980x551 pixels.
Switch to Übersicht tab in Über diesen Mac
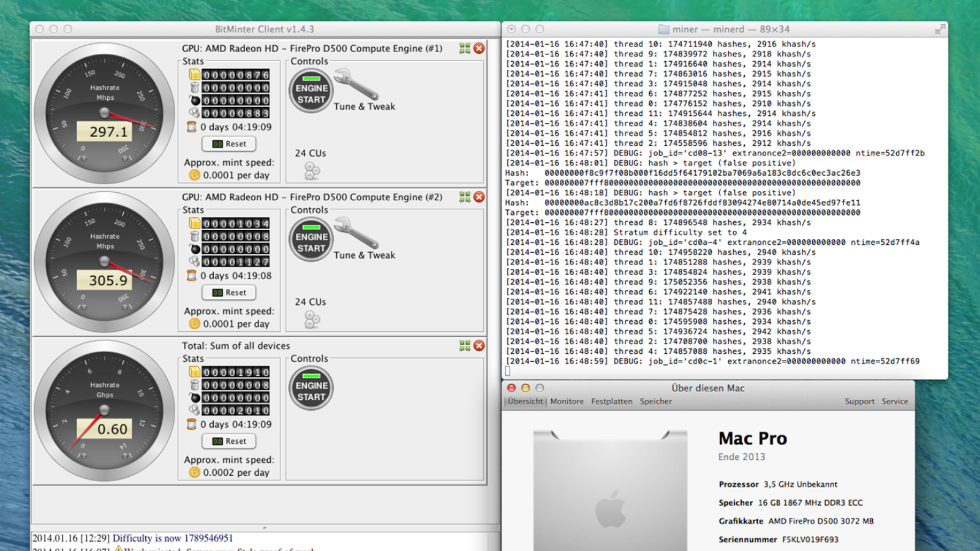526,402
